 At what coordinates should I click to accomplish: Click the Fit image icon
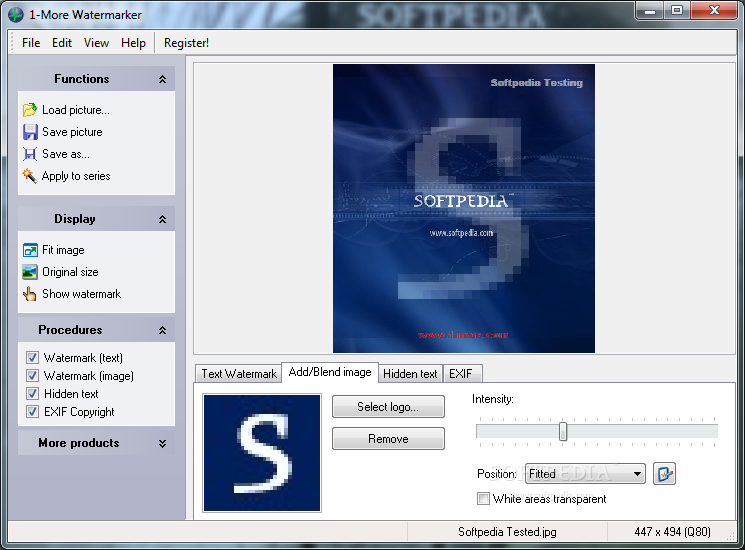coord(30,250)
